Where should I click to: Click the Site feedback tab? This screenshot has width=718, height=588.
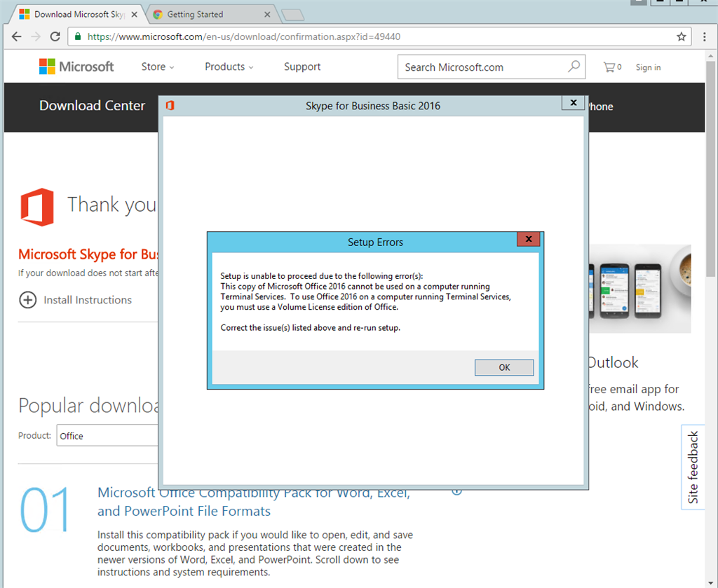click(x=693, y=467)
